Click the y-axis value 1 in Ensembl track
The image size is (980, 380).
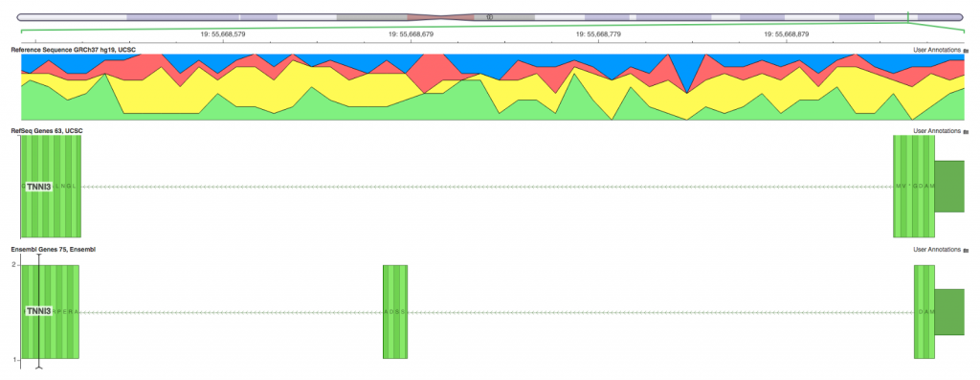(x=13, y=359)
